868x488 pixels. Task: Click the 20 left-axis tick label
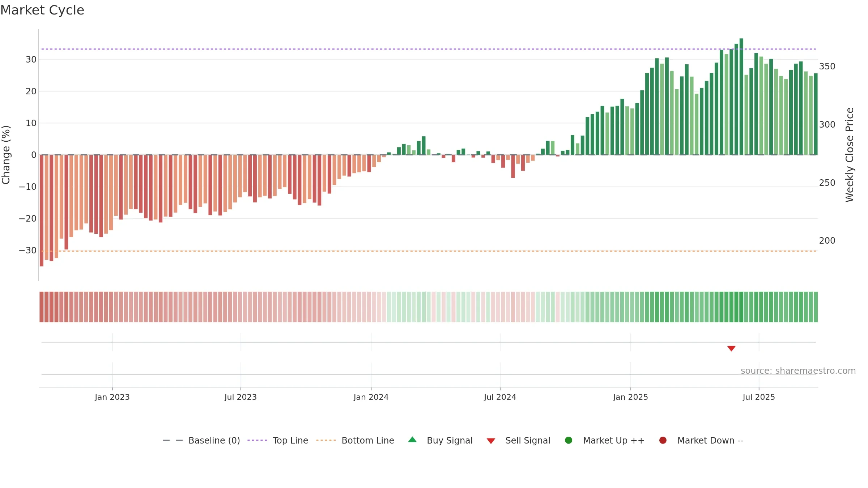click(x=31, y=91)
